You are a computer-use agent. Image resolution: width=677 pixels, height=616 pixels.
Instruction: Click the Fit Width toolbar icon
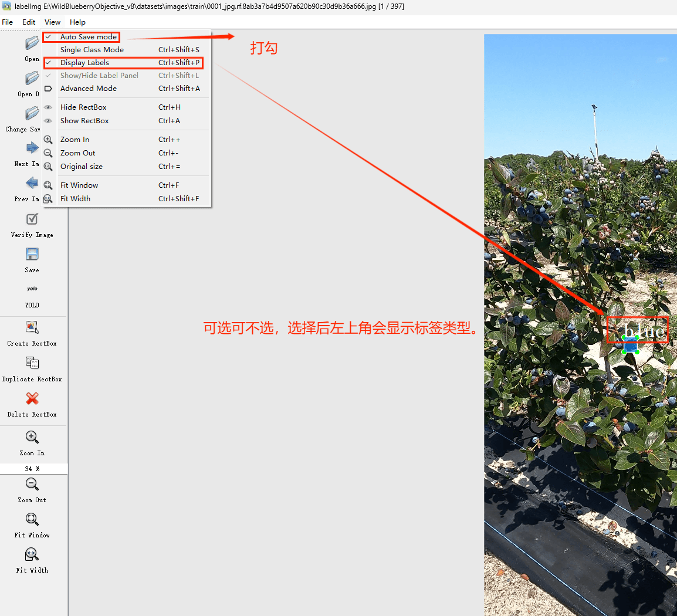(x=32, y=555)
